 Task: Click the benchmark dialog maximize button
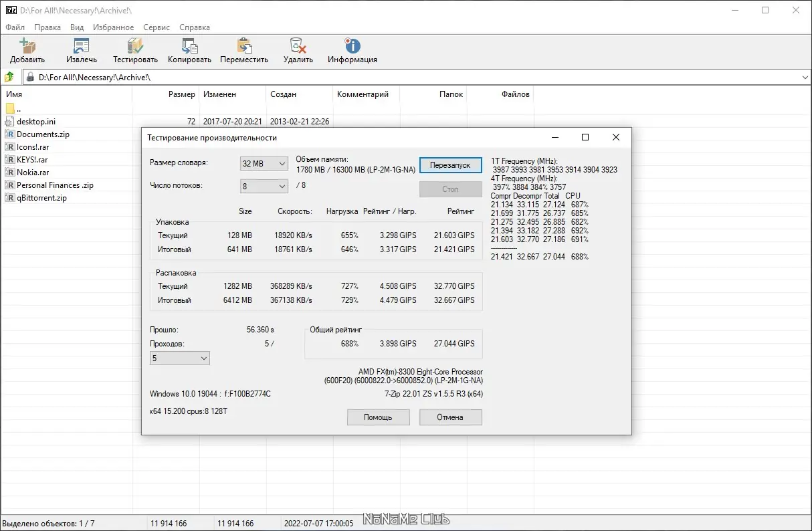(585, 137)
